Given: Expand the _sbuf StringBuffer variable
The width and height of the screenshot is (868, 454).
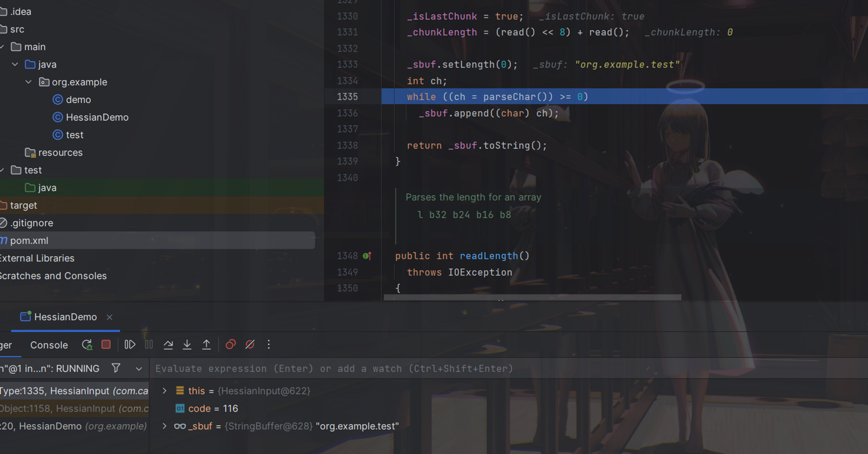Looking at the screenshot, I should coord(164,426).
